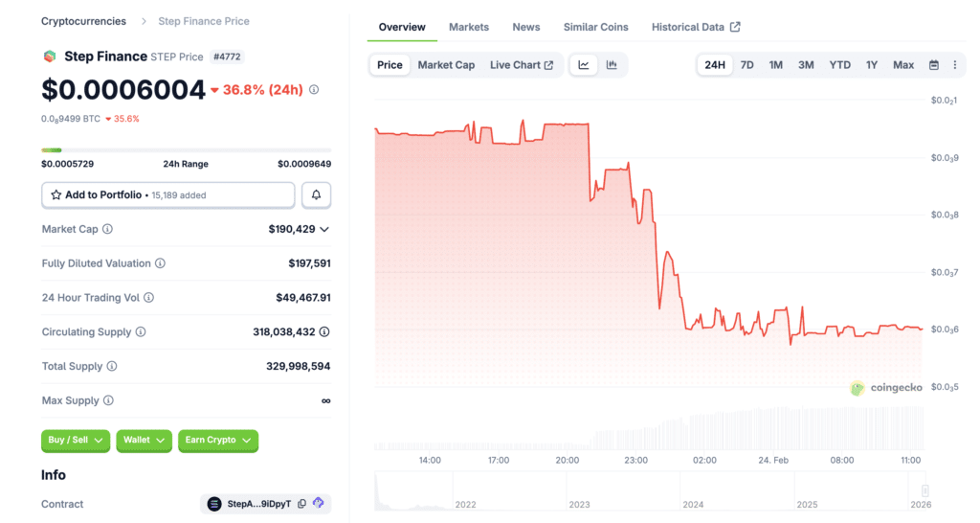Viewport: 980px width, 523px height.
Task: Click the info icon beside 318,038,432 value
Action: point(324,331)
